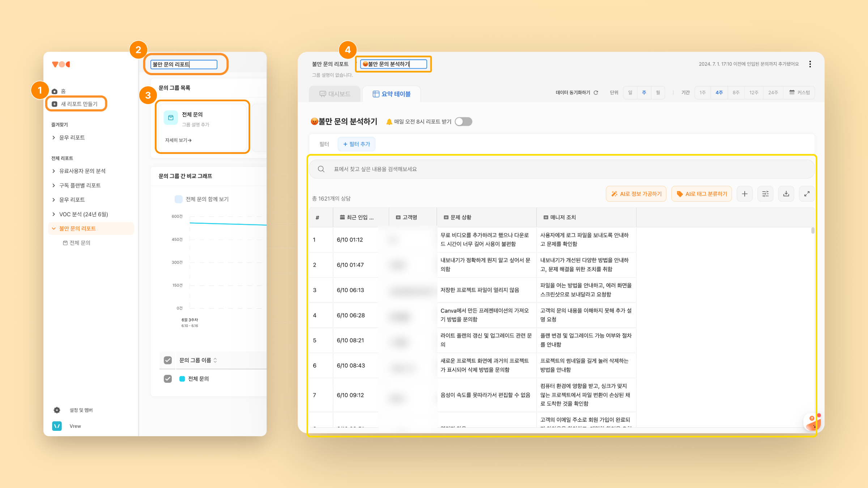Viewport: 868px width, 488px height.
Task: Expand the 유료사용자 문의 분석 report
Action: [54, 171]
